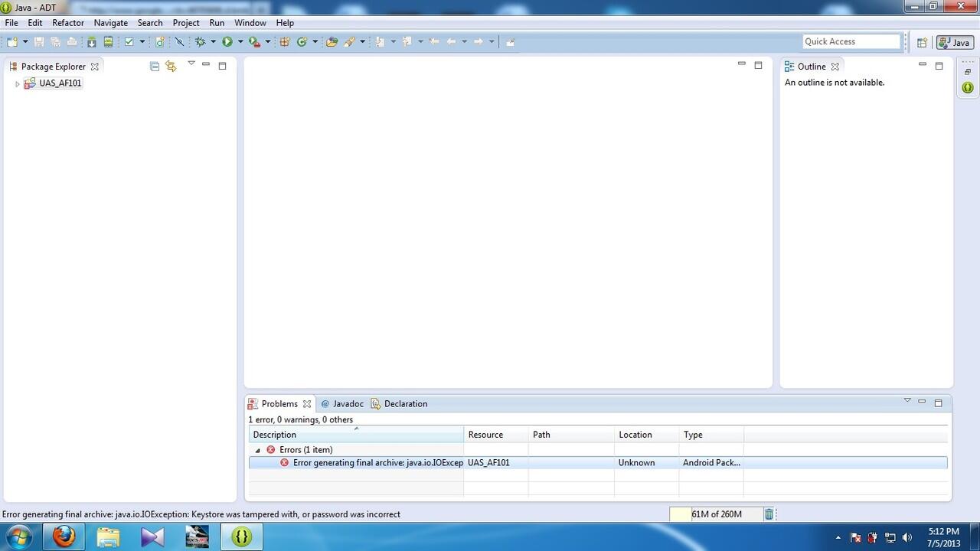Click the Back navigation arrow
Screen dimensions: 980x551
point(452,41)
